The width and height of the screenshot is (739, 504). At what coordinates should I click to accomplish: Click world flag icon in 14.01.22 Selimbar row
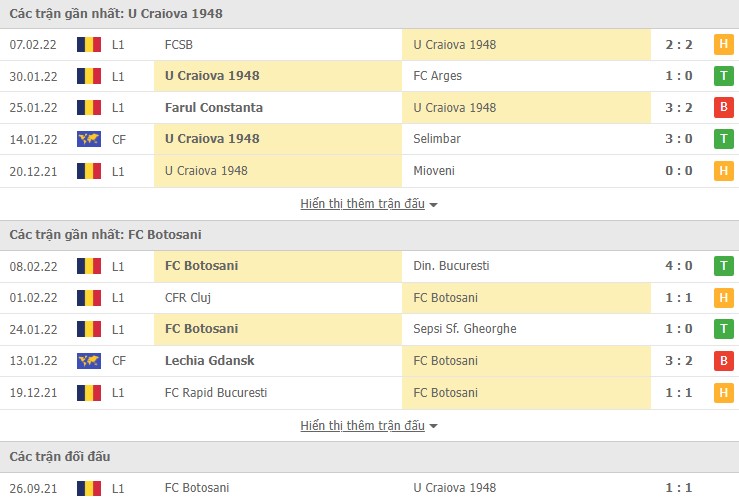tap(89, 139)
